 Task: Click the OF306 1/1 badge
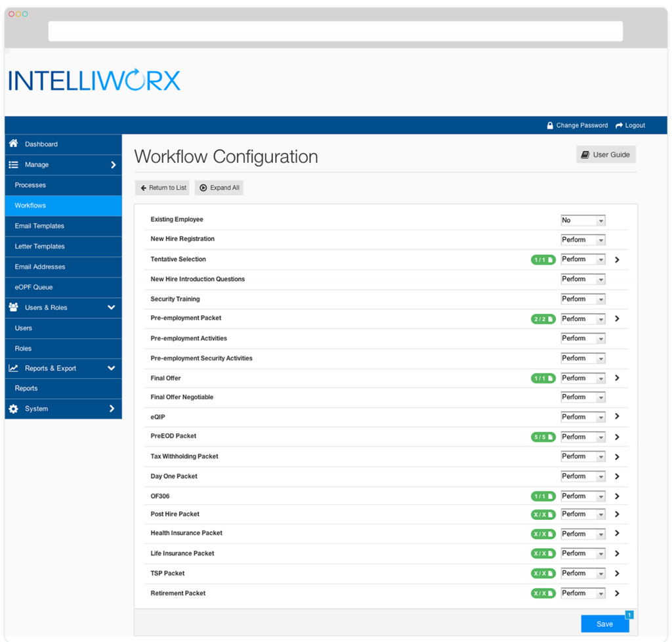pos(543,496)
